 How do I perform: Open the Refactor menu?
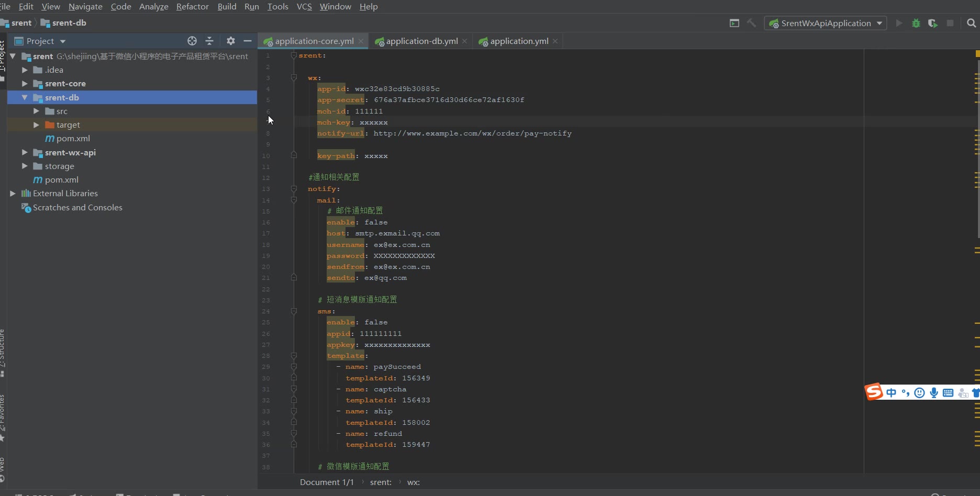click(x=192, y=6)
